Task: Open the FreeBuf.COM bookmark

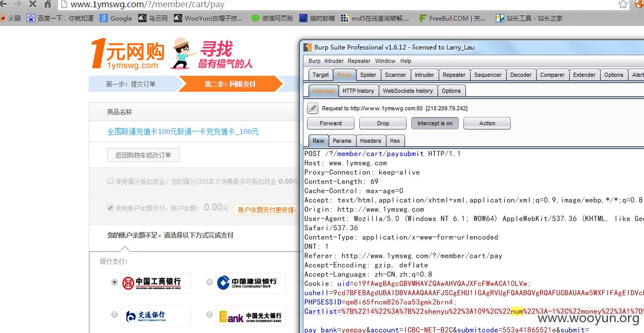Action: point(453,18)
